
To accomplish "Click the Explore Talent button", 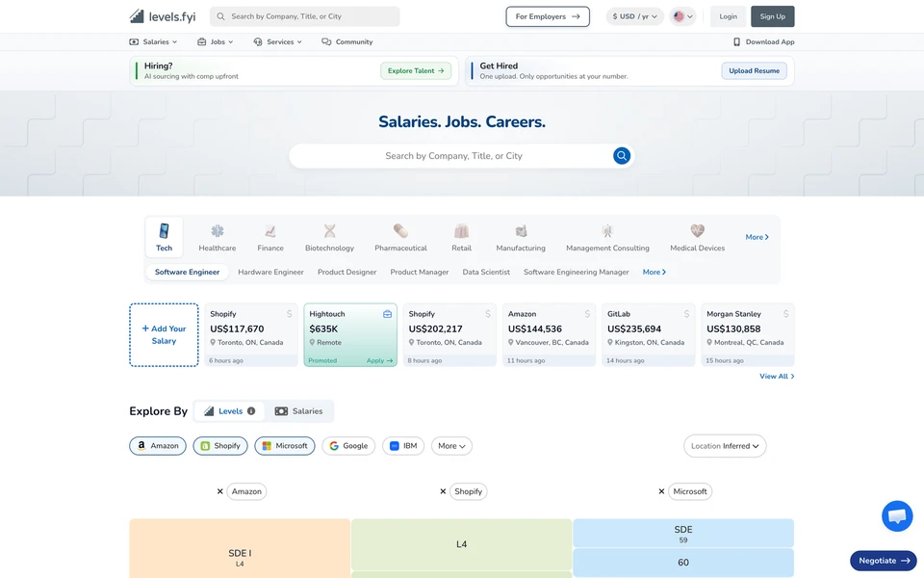I will 416,70.
